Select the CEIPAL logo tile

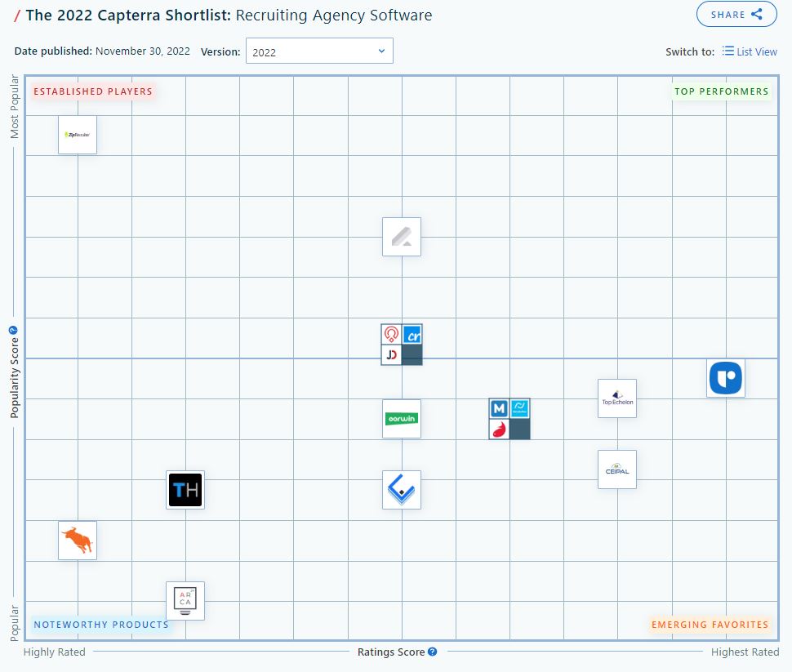617,470
